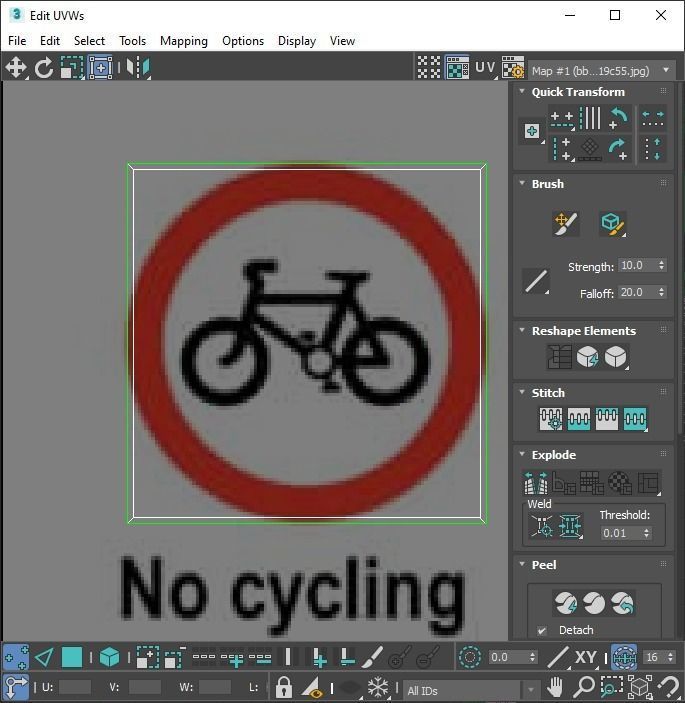Open the Map #1 texture dropdown

602,70
